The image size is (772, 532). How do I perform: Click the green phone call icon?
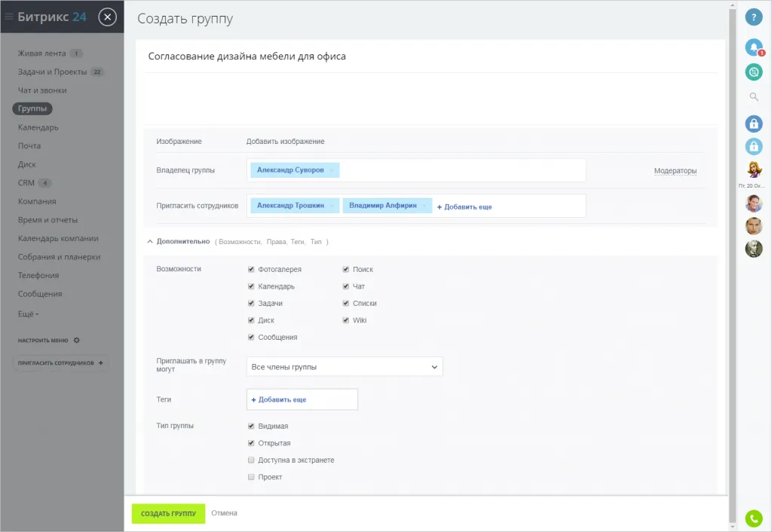coord(754,518)
